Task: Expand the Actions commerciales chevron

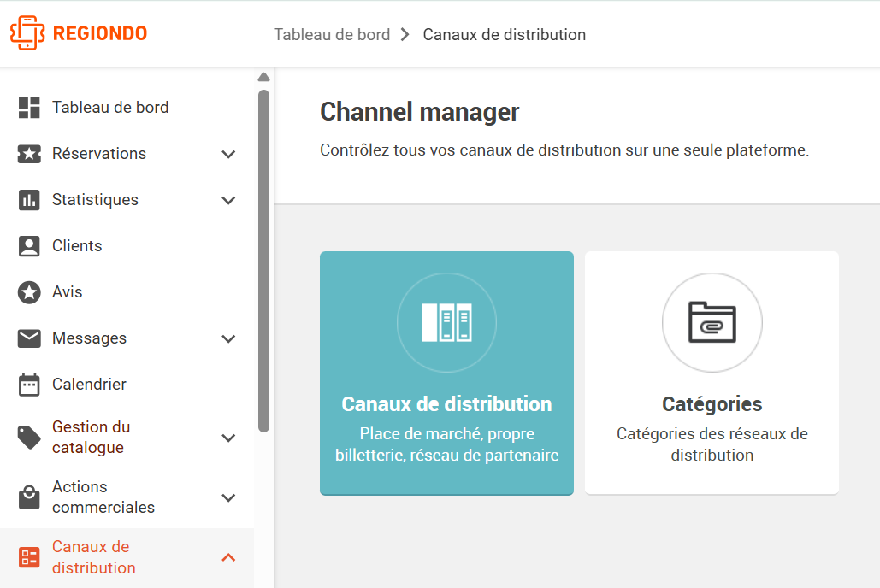Action: (228, 497)
